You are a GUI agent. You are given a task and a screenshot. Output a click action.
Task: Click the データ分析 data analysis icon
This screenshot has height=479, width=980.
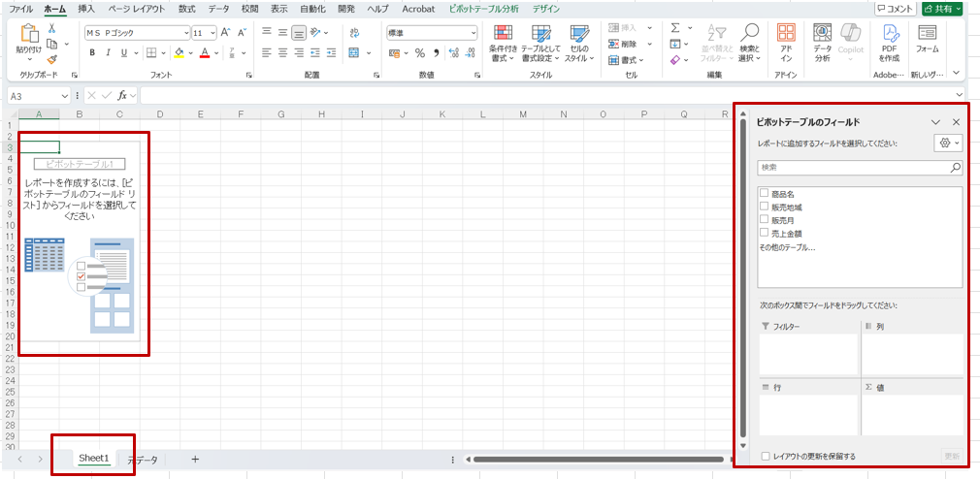point(822,44)
